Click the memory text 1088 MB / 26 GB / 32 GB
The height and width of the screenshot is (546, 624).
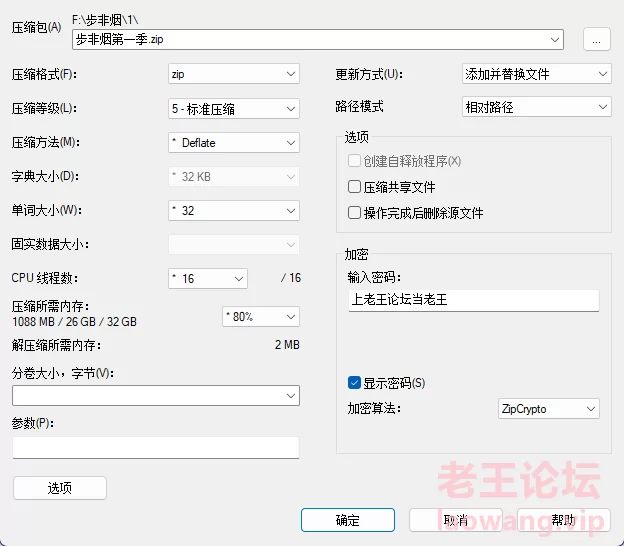[x=74, y=322]
